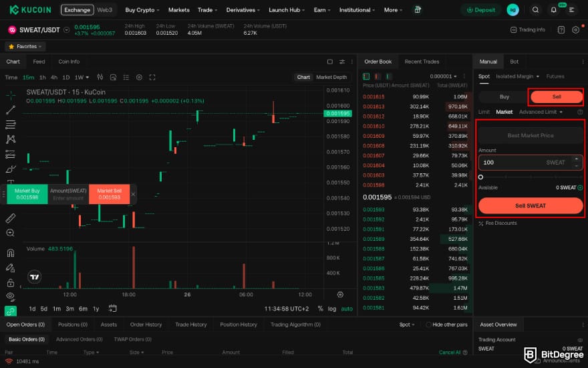The height and width of the screenshot is (368, 588).
Task: Switch to the Recent Trades tab
Action: point(422,62)
